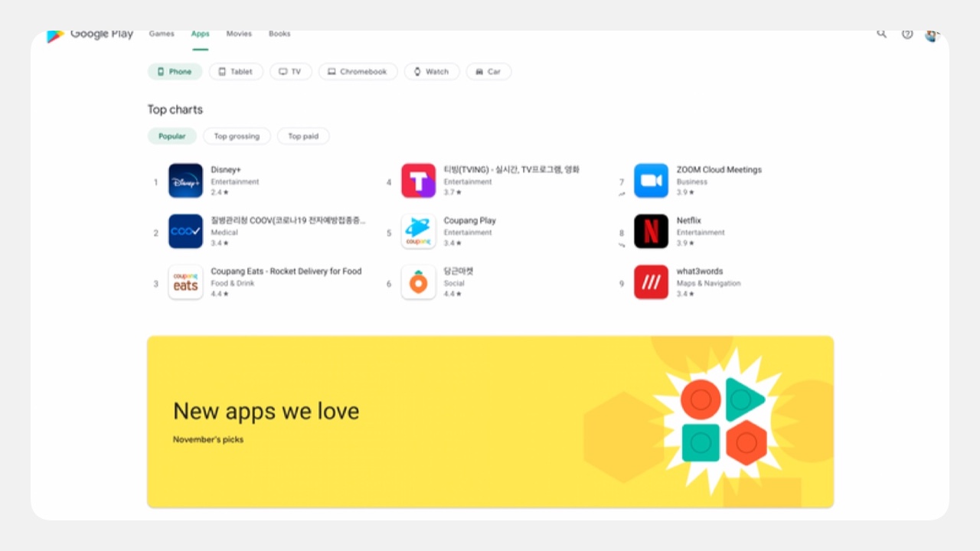Viewport: 980px width, 551px height.
Task: Open the New apps we love banner
Action: click(490, 422)
